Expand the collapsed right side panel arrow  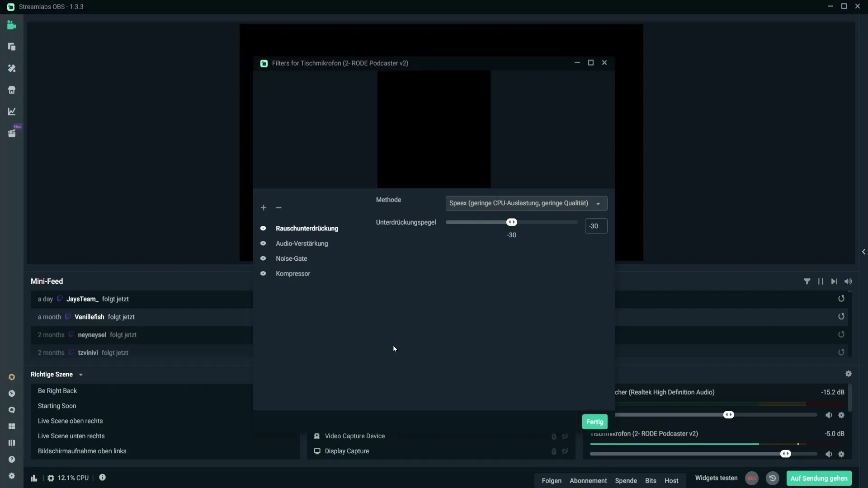863,252
